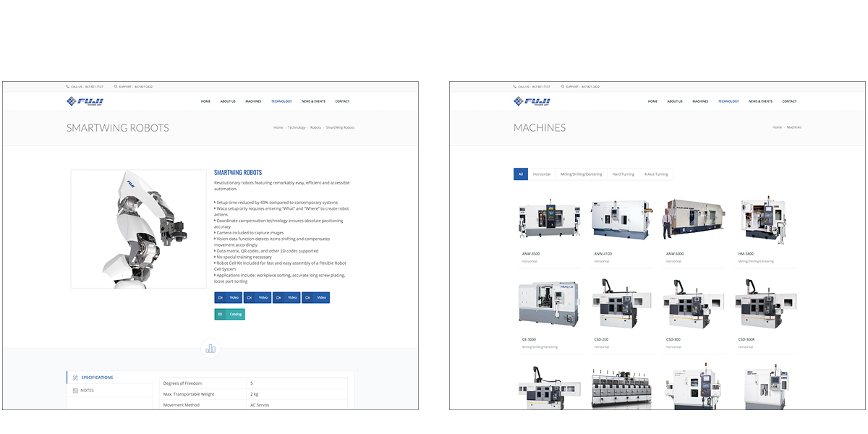This screenshot has width=868, height=434.
Task: Click the phone icon on the Machines page header
Action: click(514, 86)
